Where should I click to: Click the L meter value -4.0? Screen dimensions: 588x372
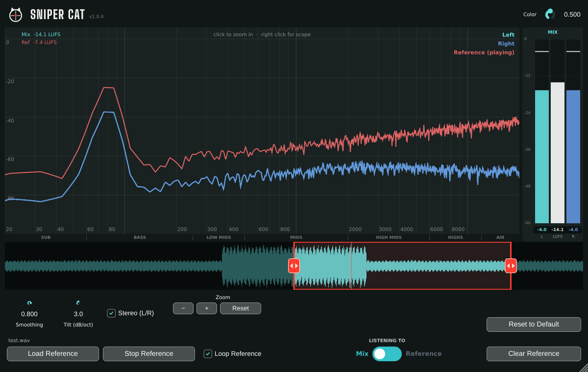542,230
